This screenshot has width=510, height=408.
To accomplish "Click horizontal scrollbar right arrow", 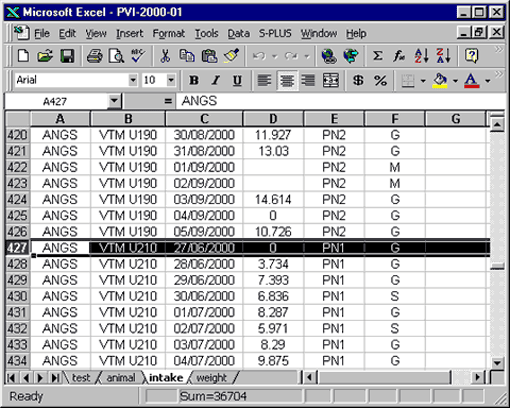I will 478,378.
